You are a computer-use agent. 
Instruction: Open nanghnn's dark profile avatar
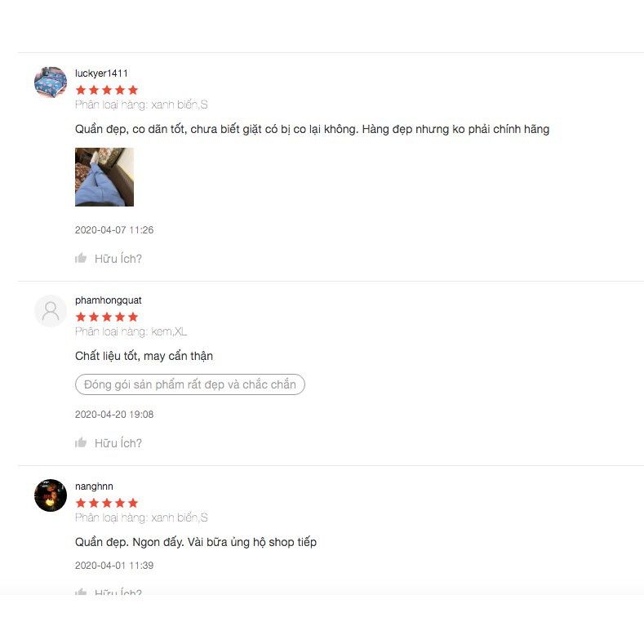pos(51,495)
